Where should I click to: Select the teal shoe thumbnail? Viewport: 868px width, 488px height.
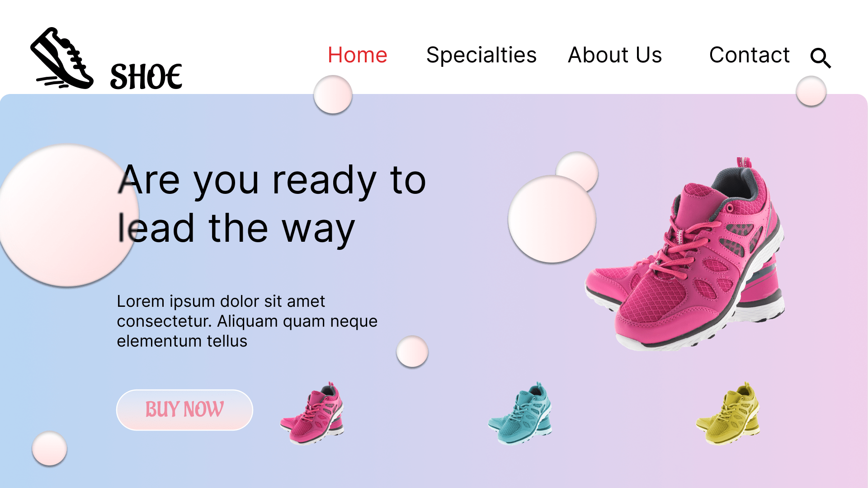pyautogui.click(x=520, y=413)
